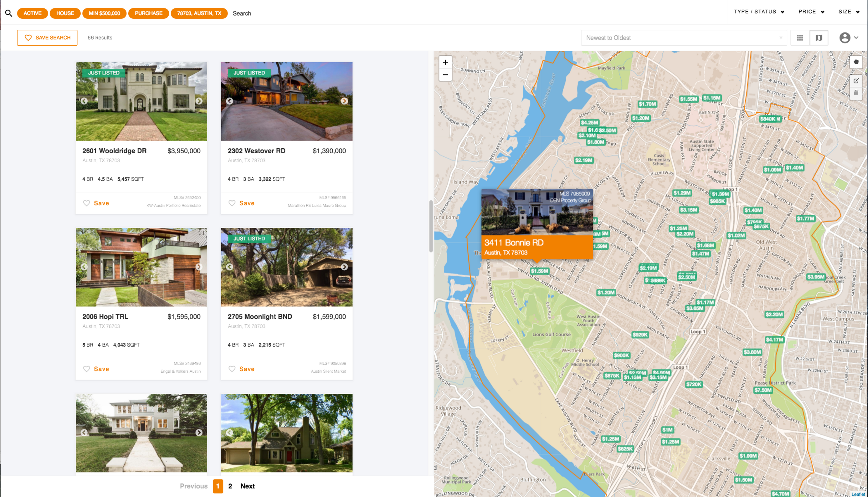868x497 pixels.
Task: Click the $1.70M map price marker
Action: (647, 104)
